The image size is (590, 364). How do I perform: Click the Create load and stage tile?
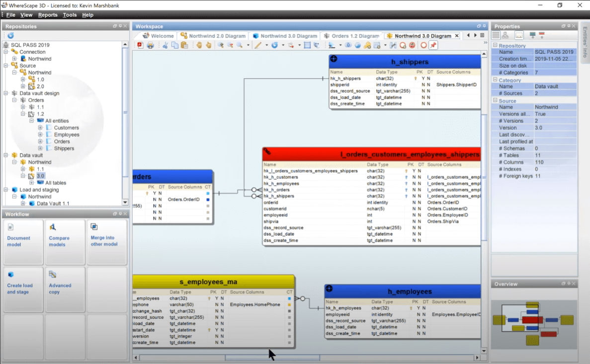(x=23, y=290)
